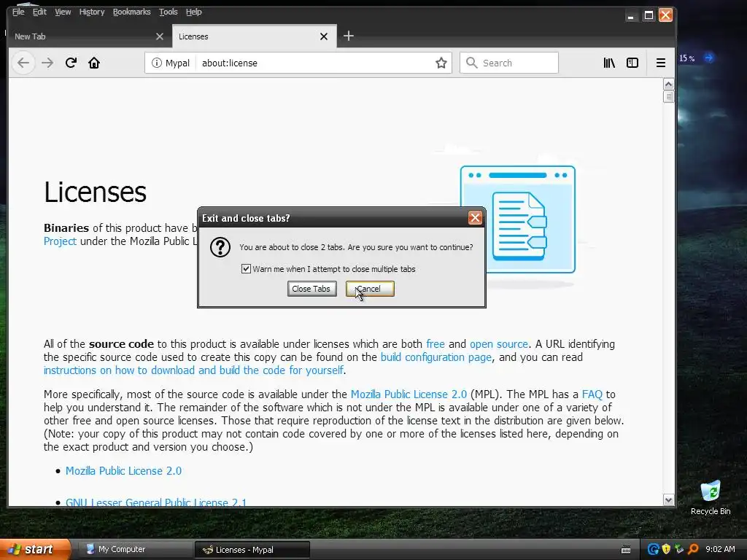Close the Licenses tab

324,36
